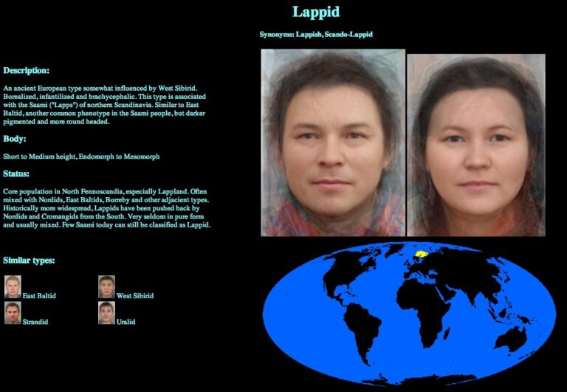Viewport: 567px width, 392px height.
Task: Click the Status section heading
Action: (17, 174)
